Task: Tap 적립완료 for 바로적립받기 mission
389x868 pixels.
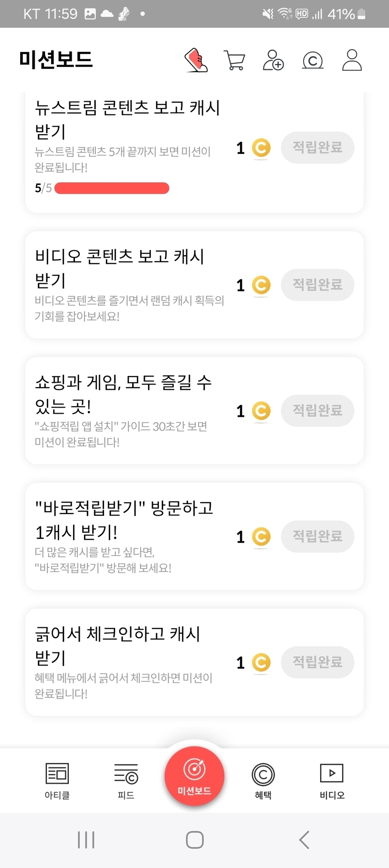Action: pos(317,536)
